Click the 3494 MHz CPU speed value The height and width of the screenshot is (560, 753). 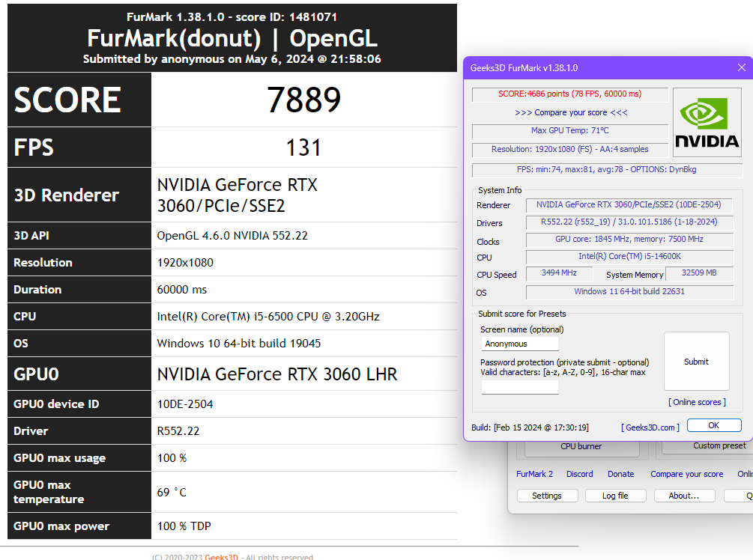(x=559, y=273)
